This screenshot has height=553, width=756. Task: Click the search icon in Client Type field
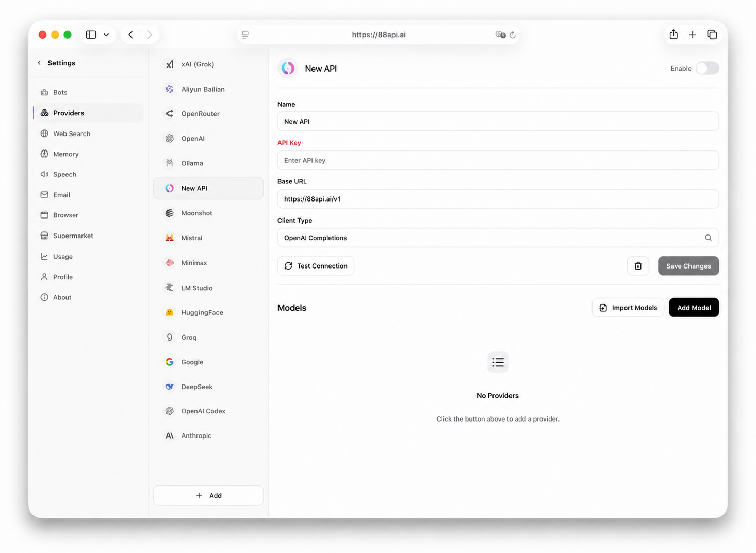tap(708, 238)
